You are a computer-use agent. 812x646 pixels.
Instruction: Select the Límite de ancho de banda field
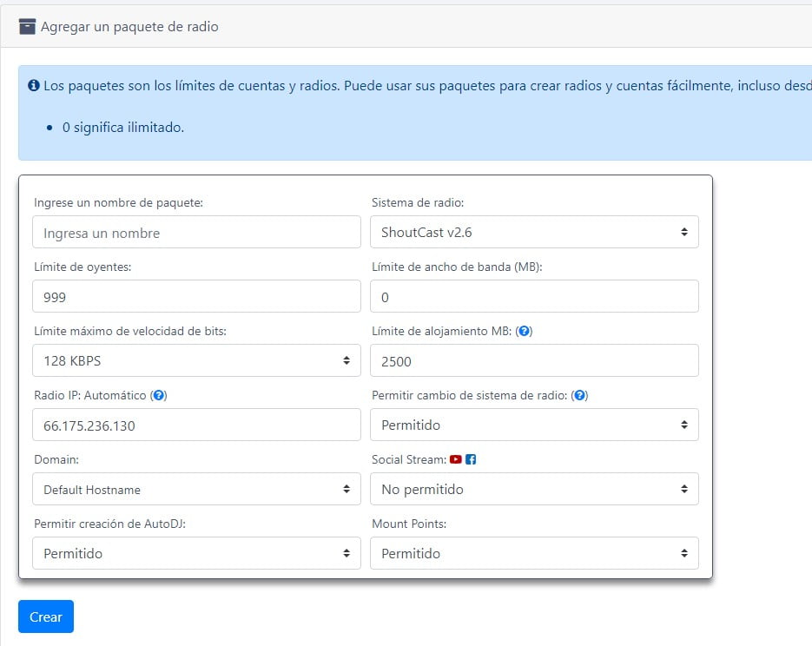[x=534, y=296]
